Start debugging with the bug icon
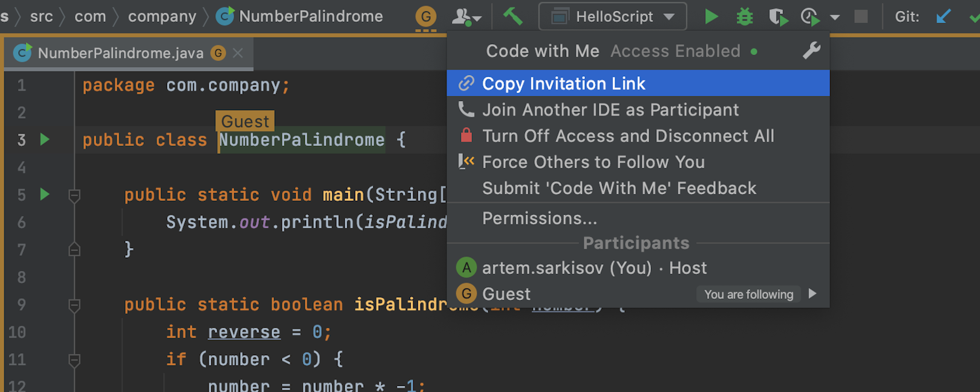The image size is (980, 392). tap(745, 16)
